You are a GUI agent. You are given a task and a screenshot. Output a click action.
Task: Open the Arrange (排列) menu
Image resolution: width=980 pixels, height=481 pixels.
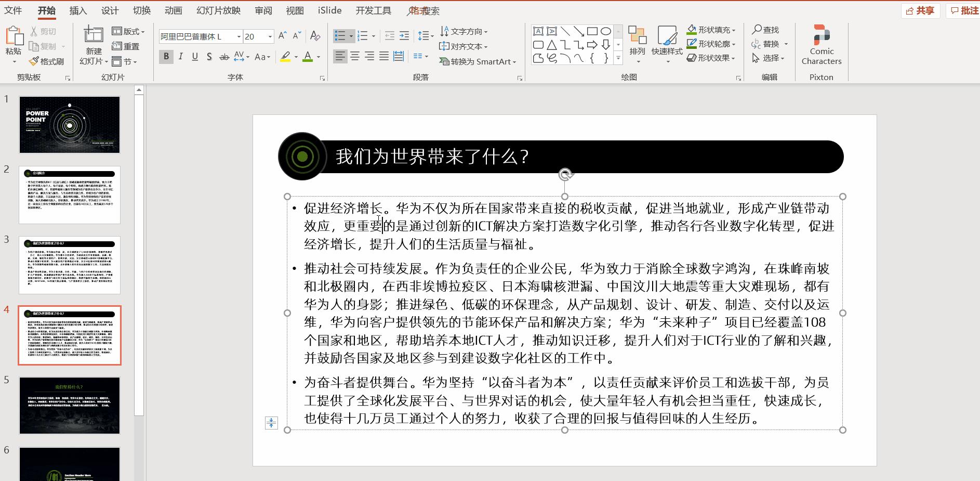[x=637, y=44]
